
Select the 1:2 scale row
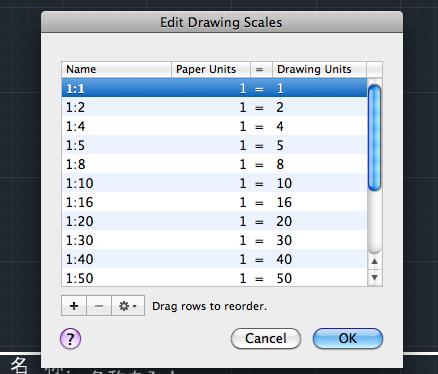pos(214,107)
